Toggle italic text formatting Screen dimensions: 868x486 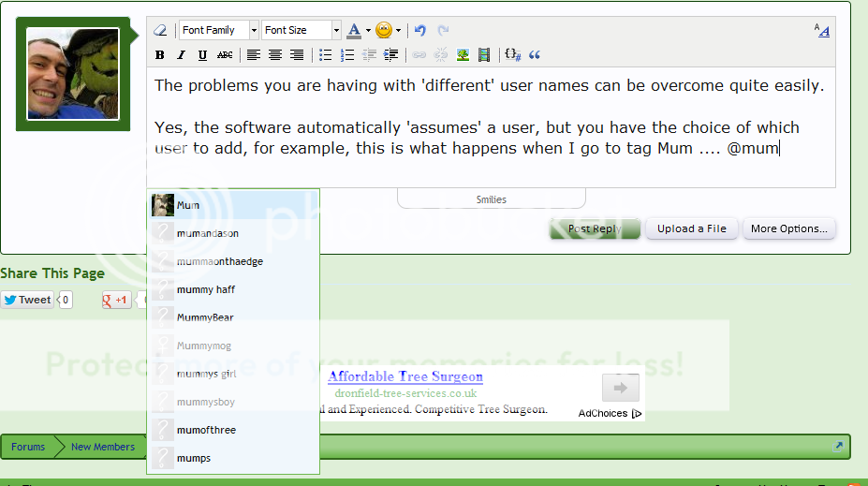182,55
